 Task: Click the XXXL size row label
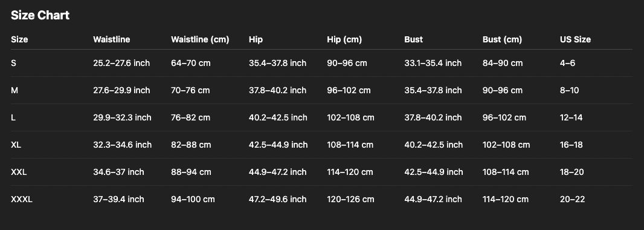(x=21, y=199)
